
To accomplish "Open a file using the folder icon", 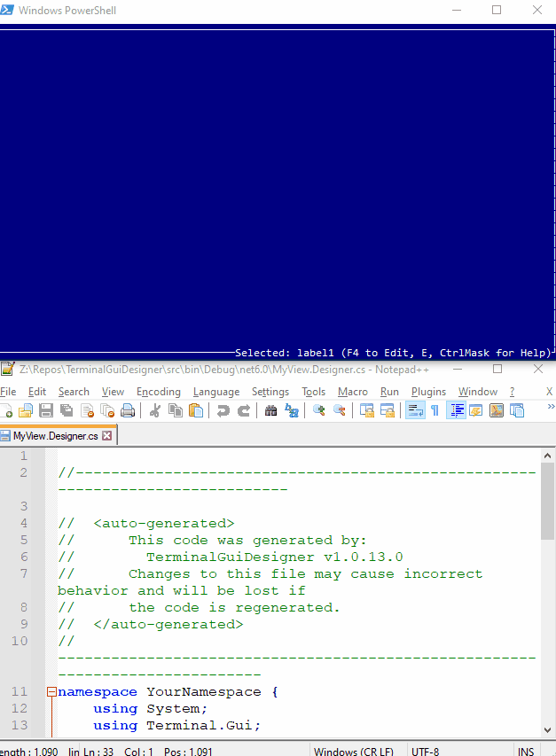I will [26, 410].
